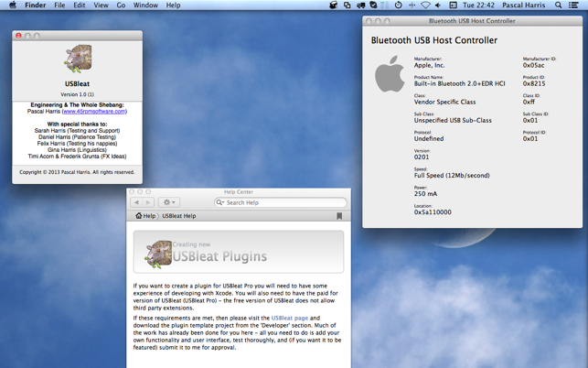Click the sheep icon in USBleat Plugins banner

[158, 254]
